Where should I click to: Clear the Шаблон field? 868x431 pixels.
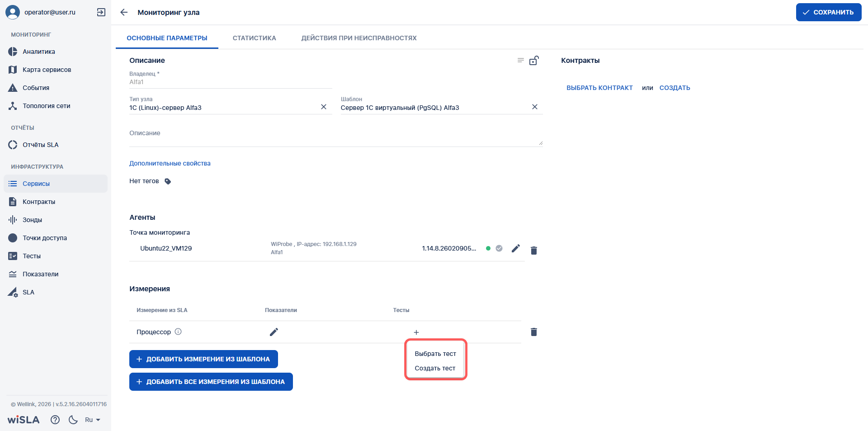pos(535,107)
